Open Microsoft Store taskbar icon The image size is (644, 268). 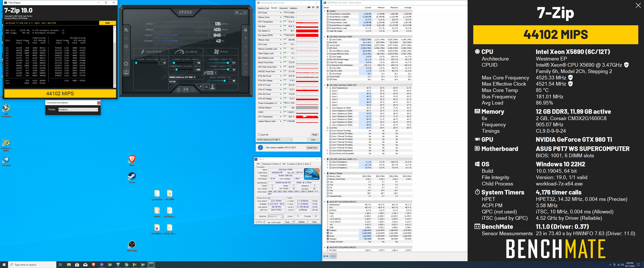coord(77,264)
